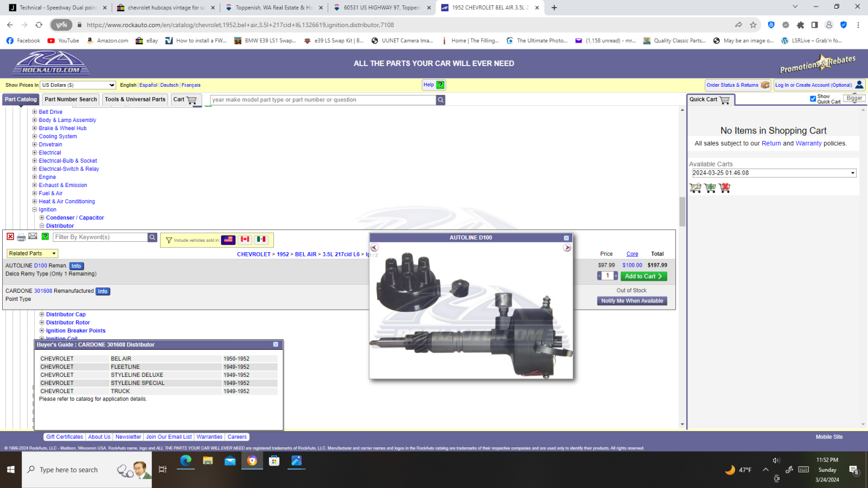Image resolution: width=868 pixels, height=488 pixels.
Task: Open the Warranty policy link in Quick Cart
Action: (808, 144)
